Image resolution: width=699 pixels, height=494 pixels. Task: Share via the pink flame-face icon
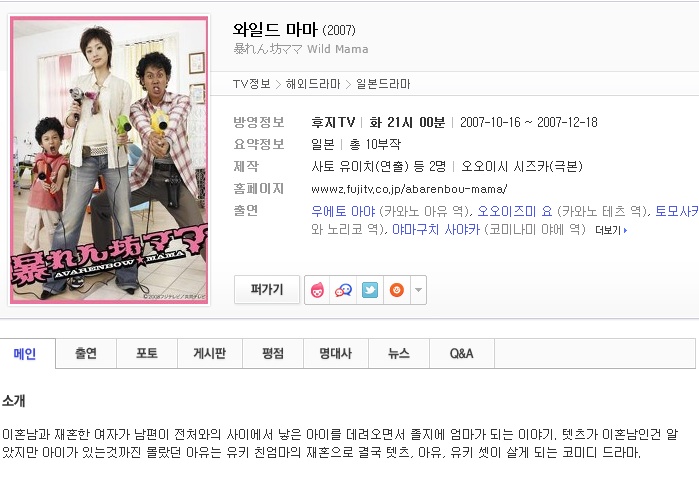(317, 290)
